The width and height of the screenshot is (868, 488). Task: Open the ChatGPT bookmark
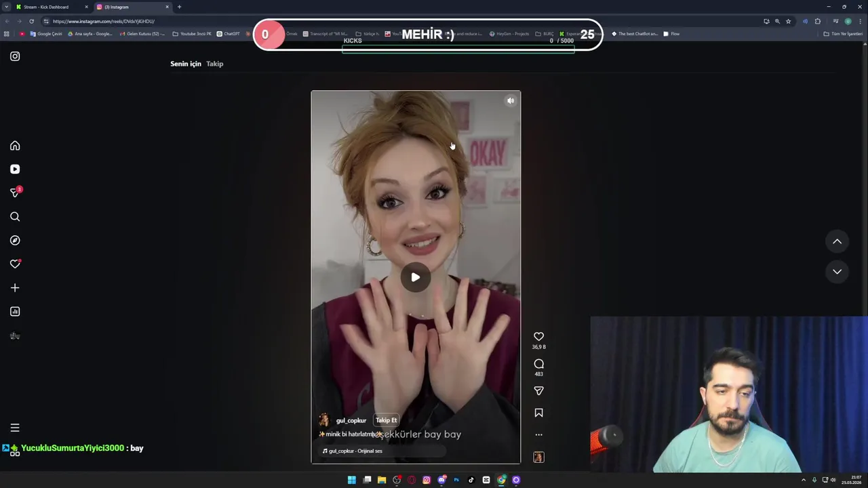tap(229, 34)
